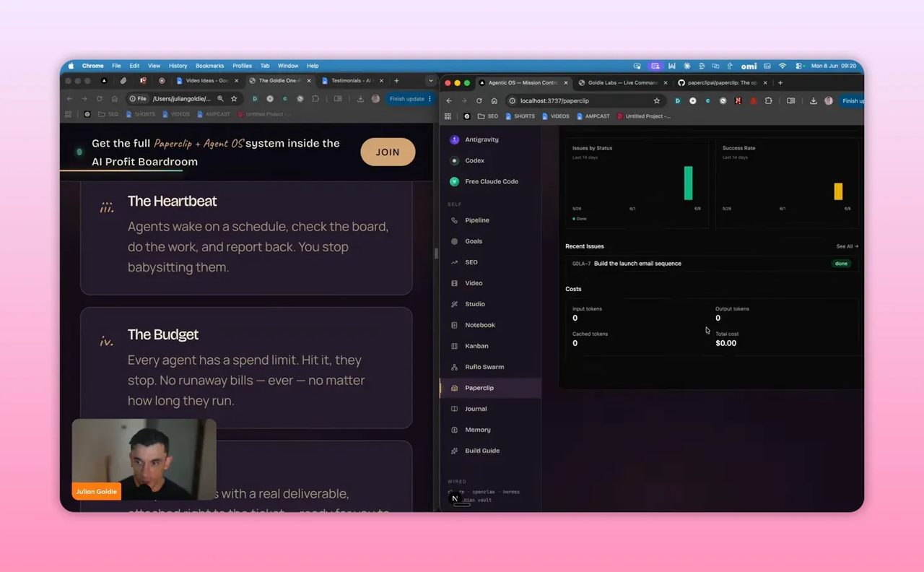Click the Free Claude Code entry
The height and width of the screenshot is (572, 924).
point(490,181)
